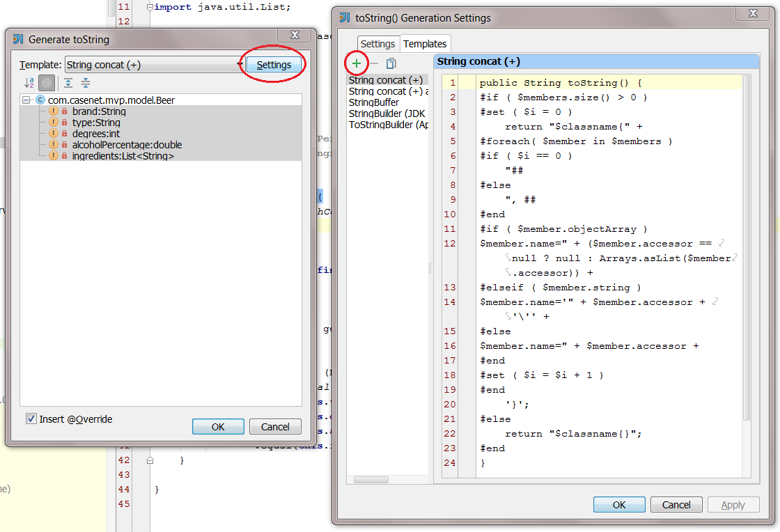Select the ToStringBuilder (Ap… template
The height and width of the screenshot is (532, 780).
tap(387, 125)
